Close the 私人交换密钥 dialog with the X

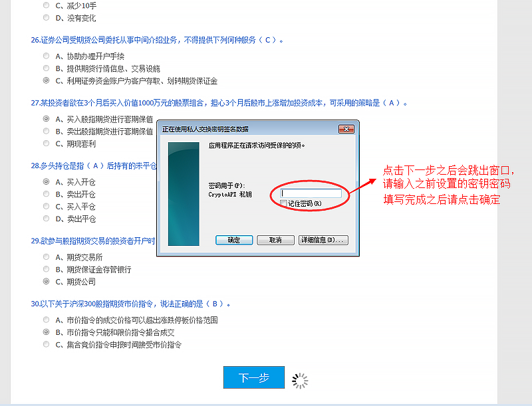coord(346,129)
